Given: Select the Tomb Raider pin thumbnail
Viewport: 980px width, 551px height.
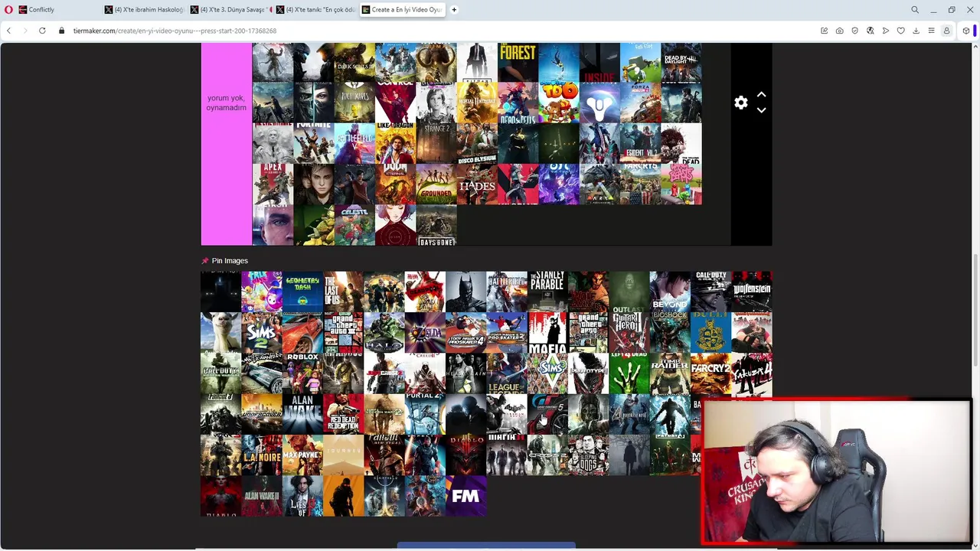Looking at the screenshot, I should pyautogui.click(x=670, y=373).
